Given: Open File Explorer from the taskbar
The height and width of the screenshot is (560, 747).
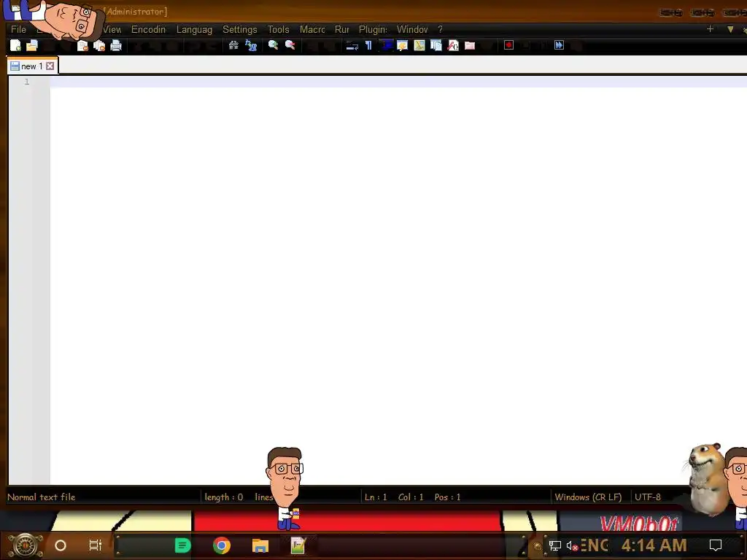Looking at the screenshot, I should [260, 545].
